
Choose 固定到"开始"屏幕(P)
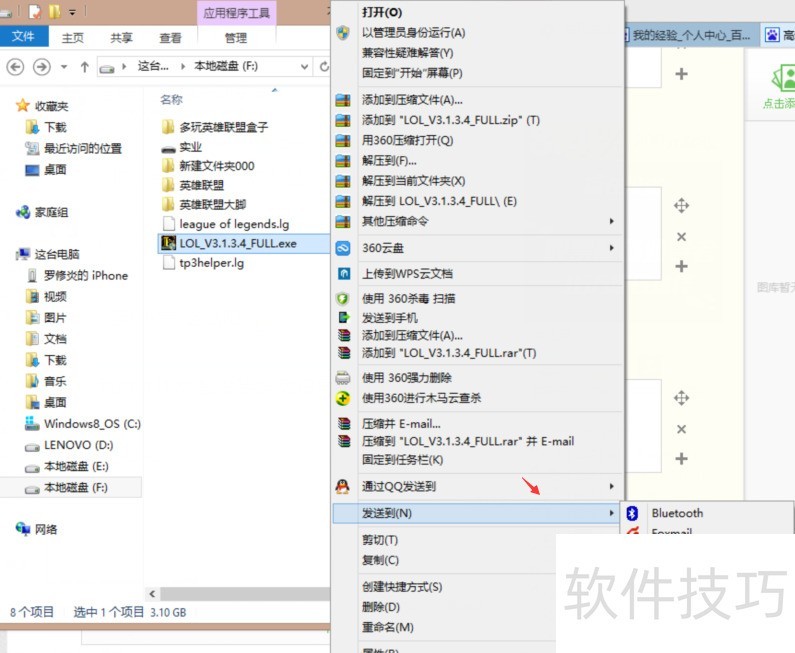[412, 73]
